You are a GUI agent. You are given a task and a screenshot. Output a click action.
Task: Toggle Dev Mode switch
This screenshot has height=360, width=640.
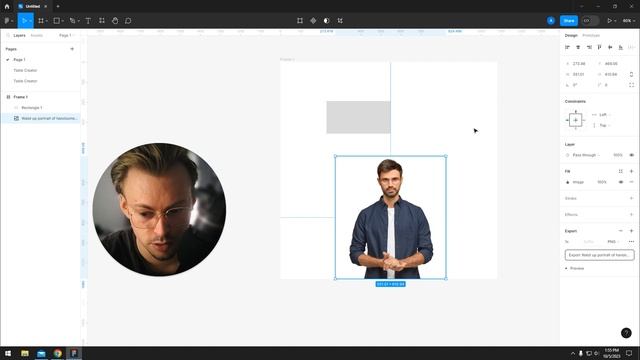(590, 20)
